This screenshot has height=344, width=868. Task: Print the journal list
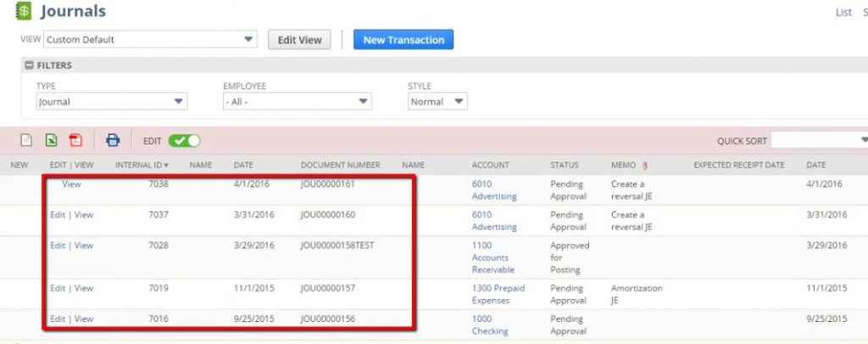click(x=113, y=141)
